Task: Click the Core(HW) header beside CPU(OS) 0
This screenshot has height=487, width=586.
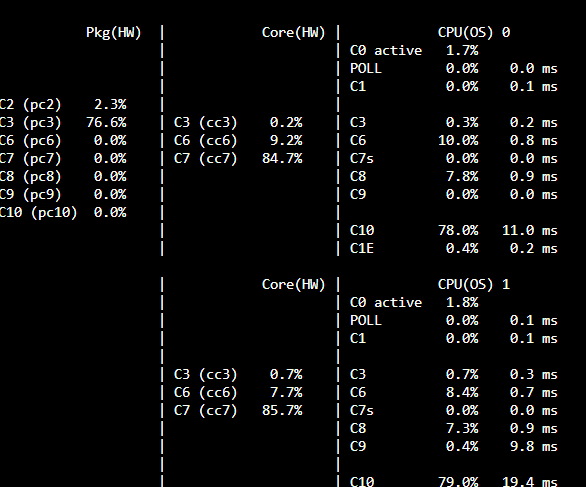Action: coord(293,33)
